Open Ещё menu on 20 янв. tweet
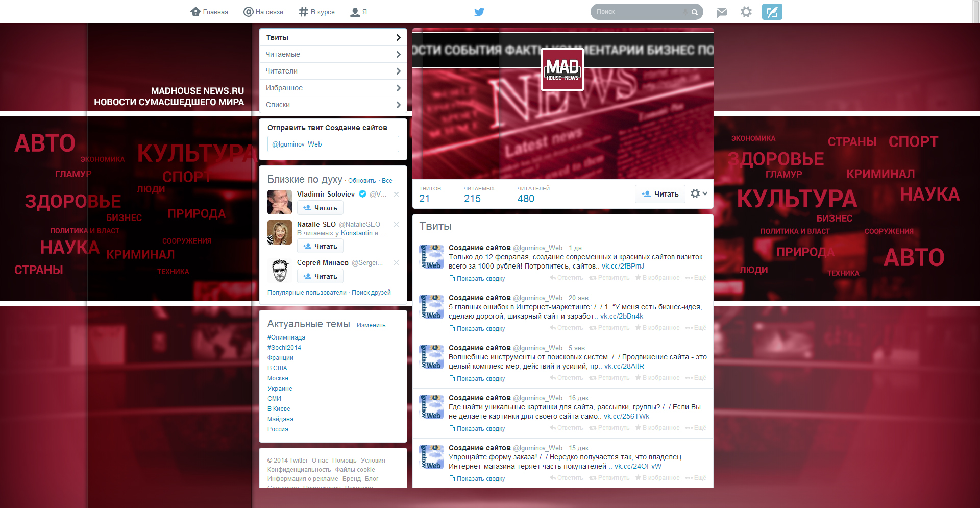The image size is (980, 508). click(696, 328)
